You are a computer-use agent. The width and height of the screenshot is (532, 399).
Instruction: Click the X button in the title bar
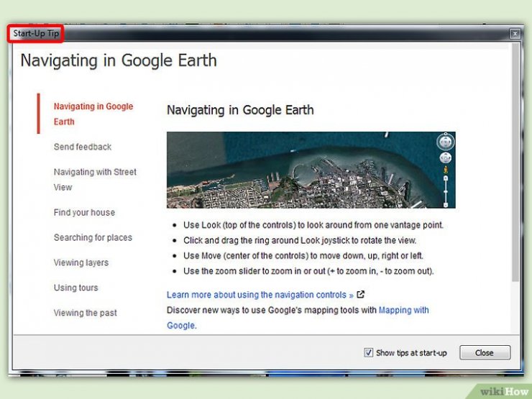tap(515, 34)
